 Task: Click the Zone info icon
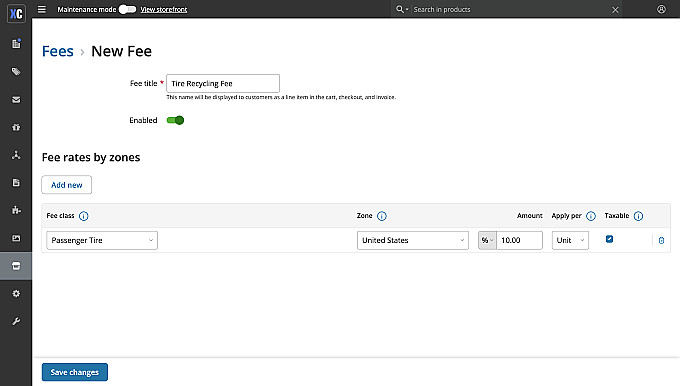(382, 216)
